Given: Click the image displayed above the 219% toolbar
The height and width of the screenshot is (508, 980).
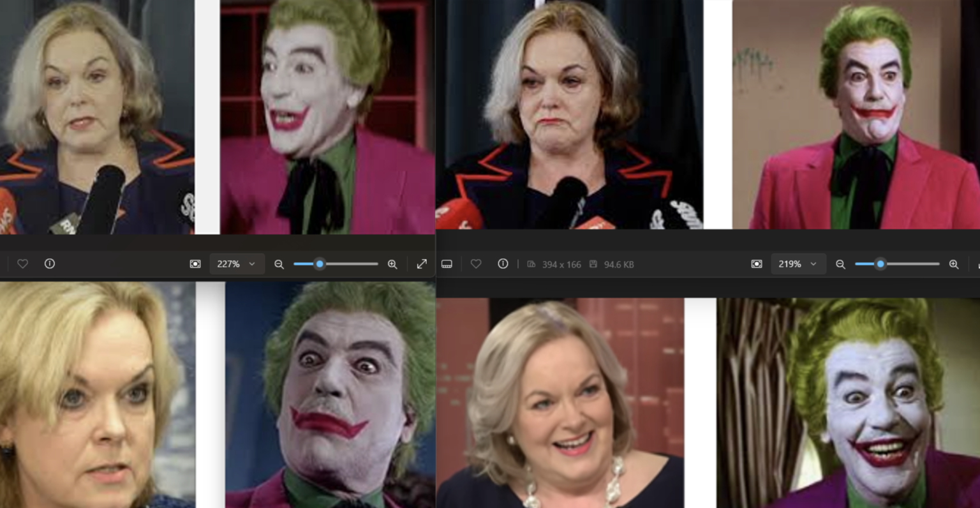Looking at the screenshot, I should pyautogui.click(x=707, y=115).
